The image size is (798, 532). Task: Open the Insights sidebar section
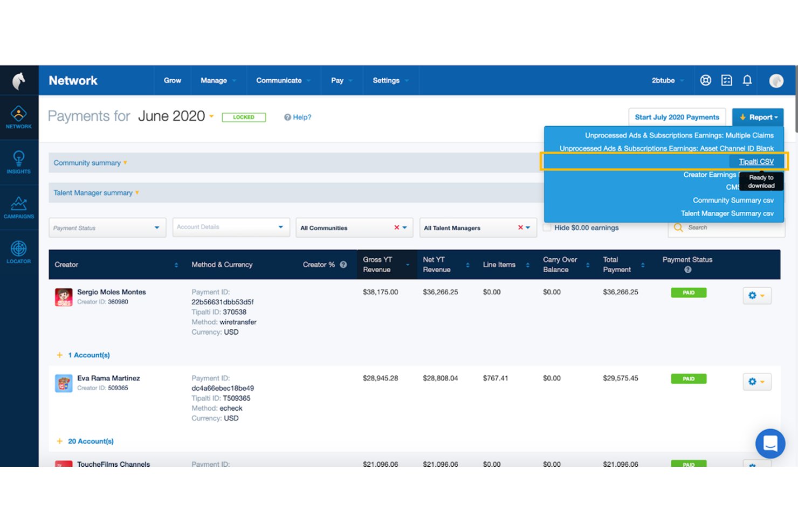[x=19, y=162]
